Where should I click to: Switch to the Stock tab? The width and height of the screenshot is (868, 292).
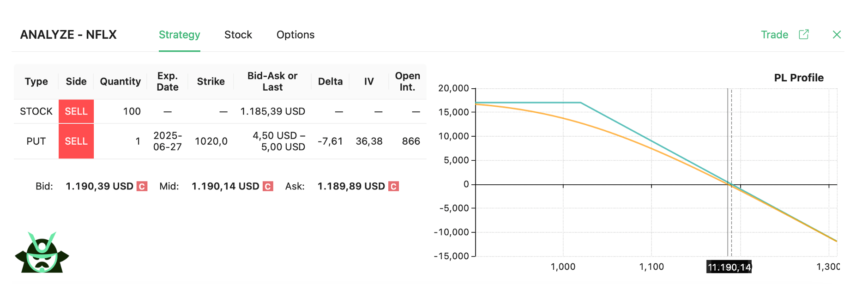click(x=238, y=34)
